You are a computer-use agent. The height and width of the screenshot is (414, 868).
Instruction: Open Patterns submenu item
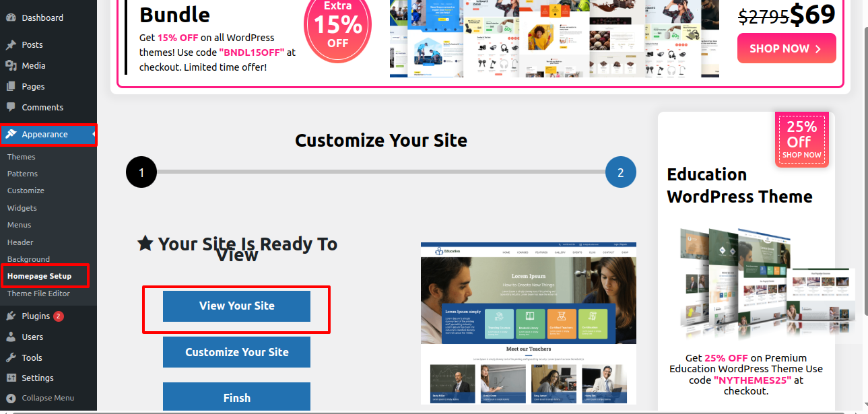click(x=23, y=174)
